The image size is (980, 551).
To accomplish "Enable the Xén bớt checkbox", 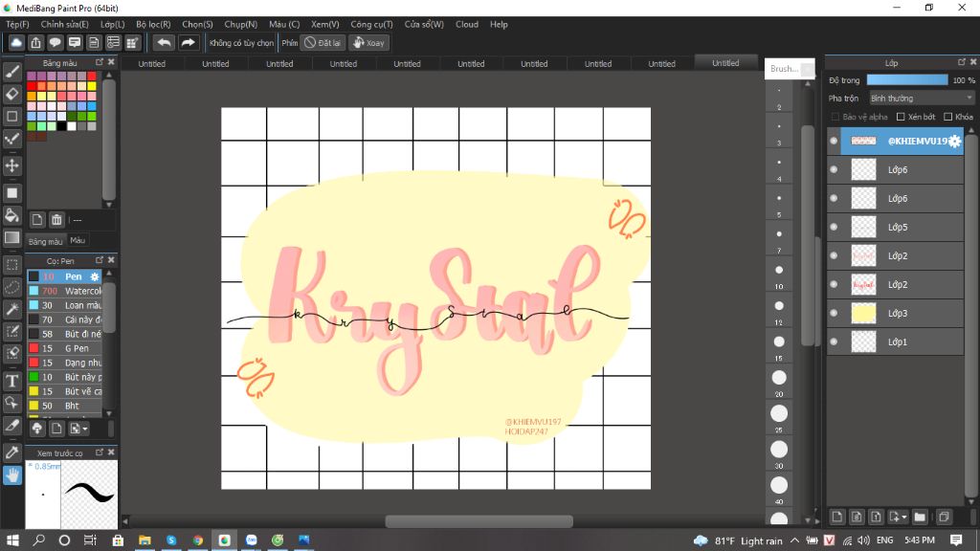I will point(901,117).
